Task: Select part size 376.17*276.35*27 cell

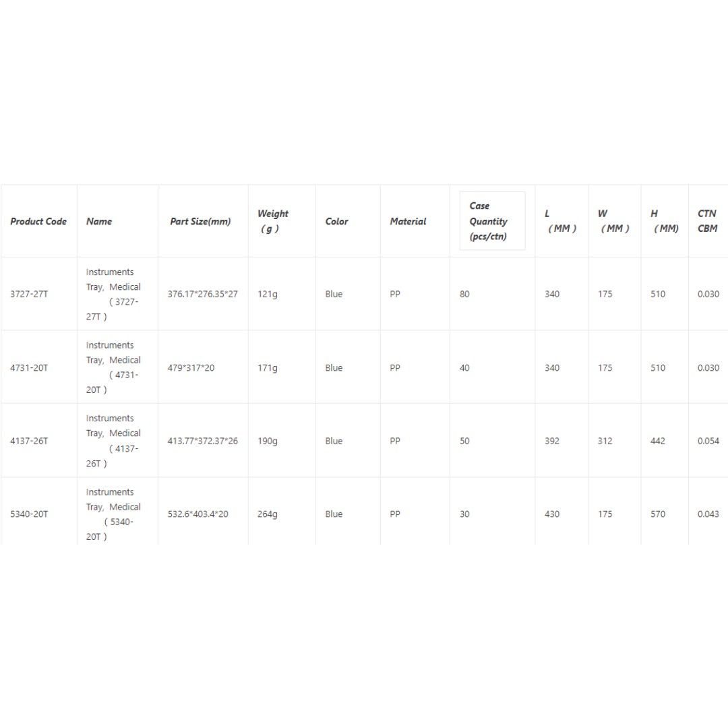Action: point(202,294)
